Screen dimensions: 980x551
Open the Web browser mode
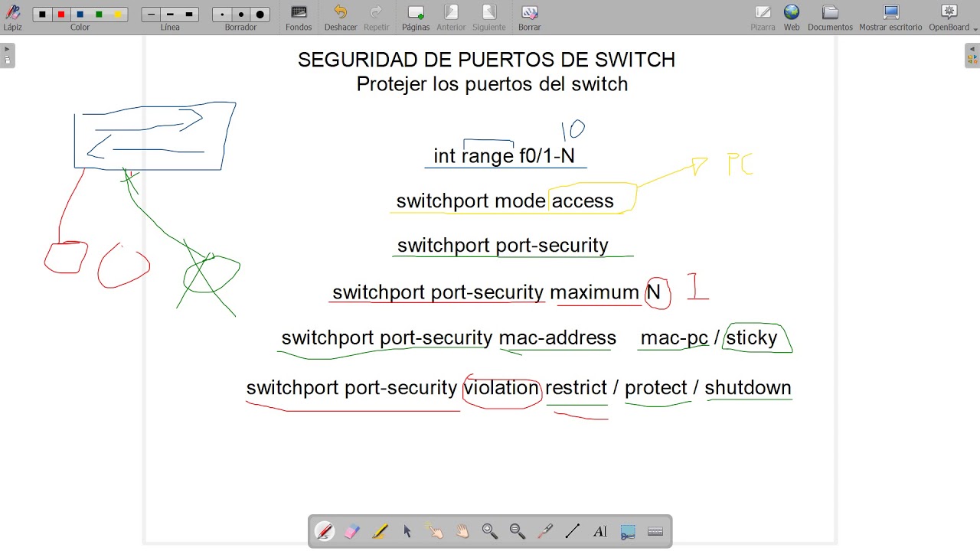pos(792,17)
